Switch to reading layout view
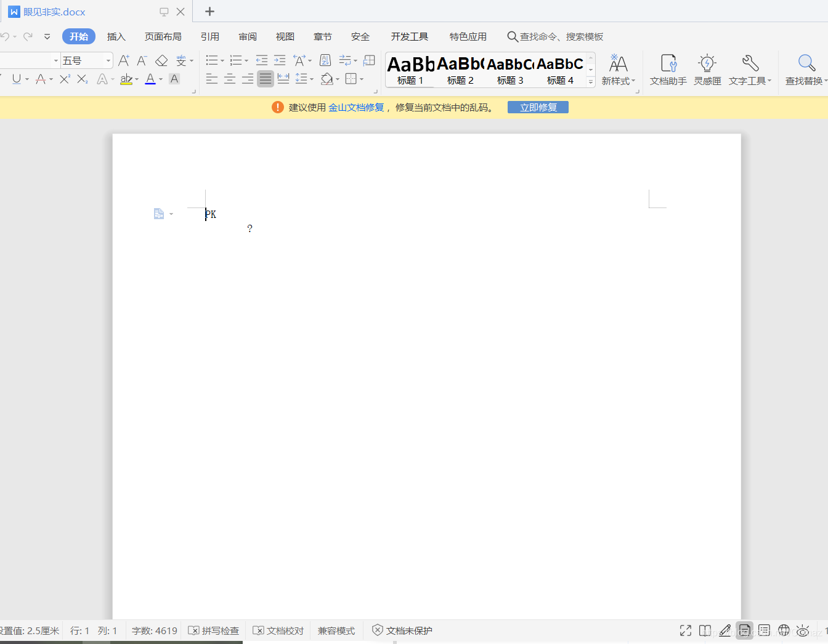This screenshot has height=644, width=828. (705, 630)
